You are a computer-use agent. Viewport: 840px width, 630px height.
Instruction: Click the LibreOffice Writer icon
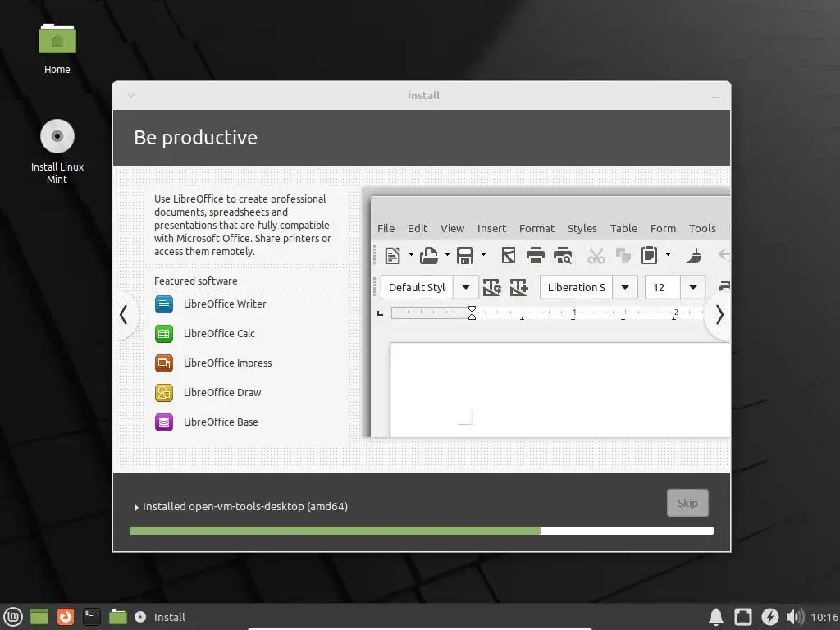tap(164, 304)
